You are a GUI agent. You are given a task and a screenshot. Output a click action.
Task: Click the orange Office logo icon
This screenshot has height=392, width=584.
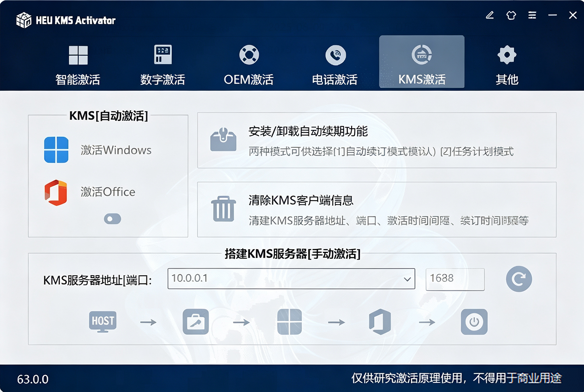click(x=56, y=192)
